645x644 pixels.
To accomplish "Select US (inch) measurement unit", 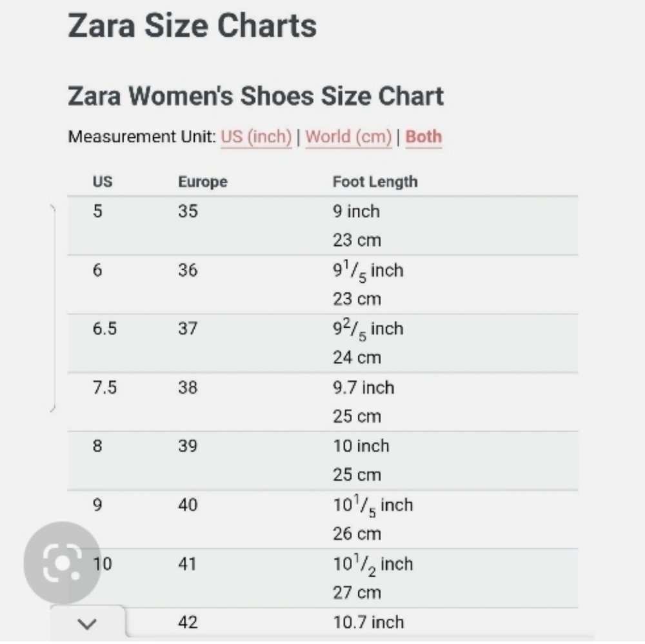I will [x=256, y=137].
